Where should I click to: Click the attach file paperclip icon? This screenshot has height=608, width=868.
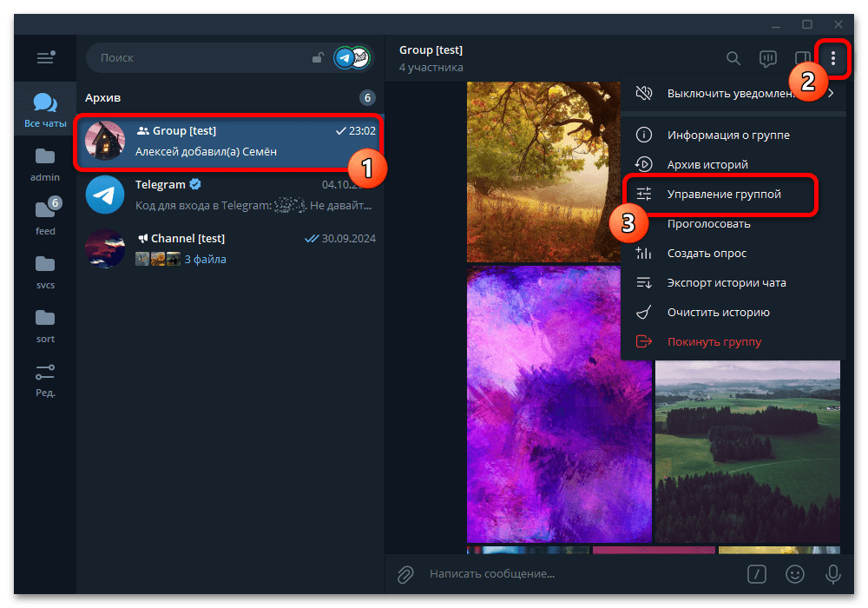coord(405,574)
